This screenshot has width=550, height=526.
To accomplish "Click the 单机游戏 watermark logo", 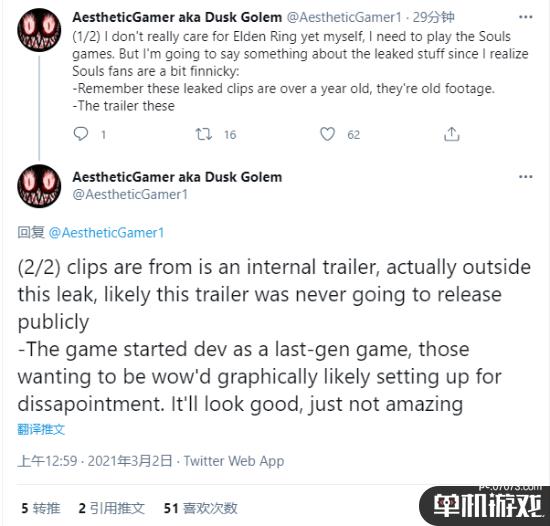I will 487,505.
